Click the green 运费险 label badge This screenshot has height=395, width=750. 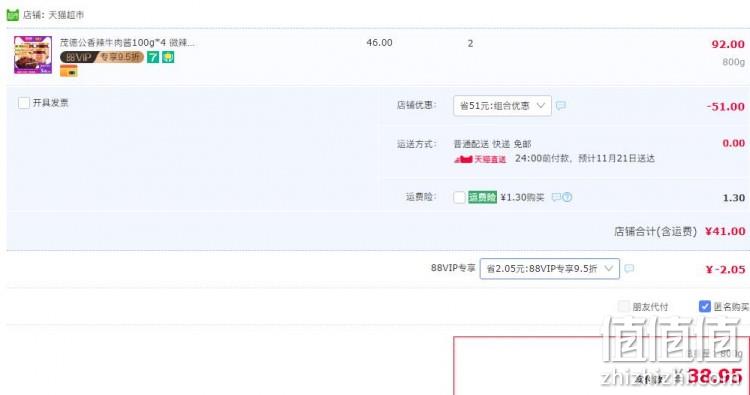click(x=482, y=197)
